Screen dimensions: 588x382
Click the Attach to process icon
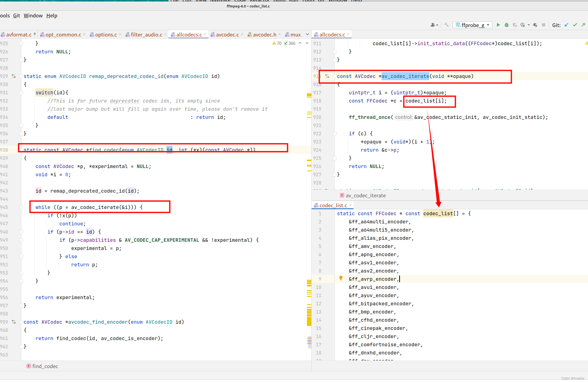click(x=535, y=25)
